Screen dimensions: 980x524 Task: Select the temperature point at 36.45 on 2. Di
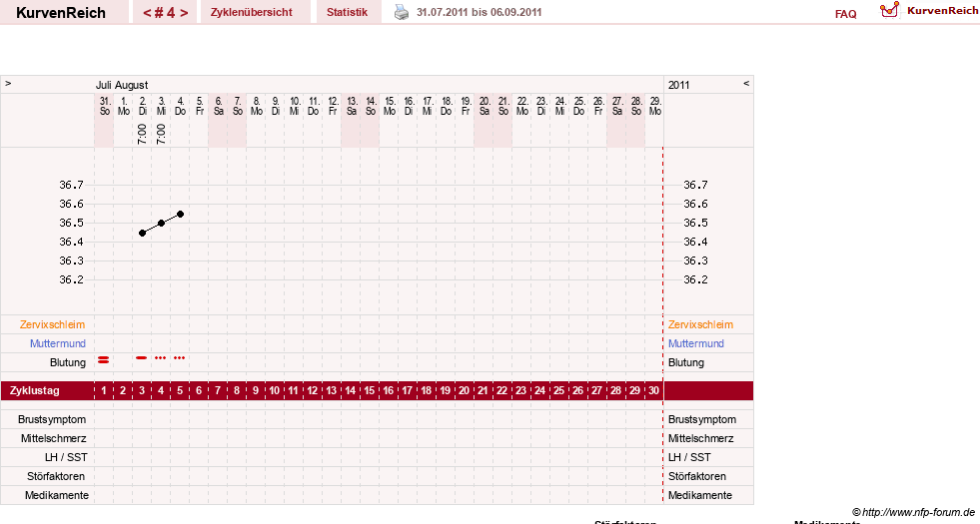coord(143,233)
